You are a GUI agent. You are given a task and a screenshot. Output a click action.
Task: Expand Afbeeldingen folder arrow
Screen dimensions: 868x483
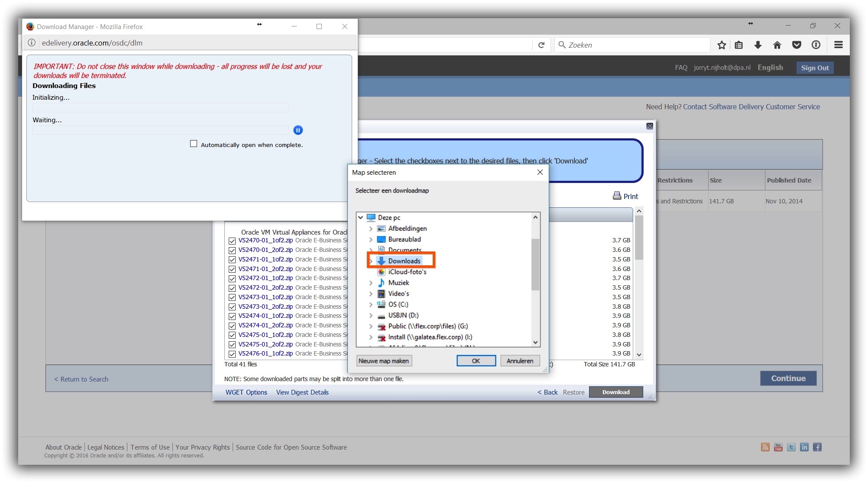coord(371,228)
